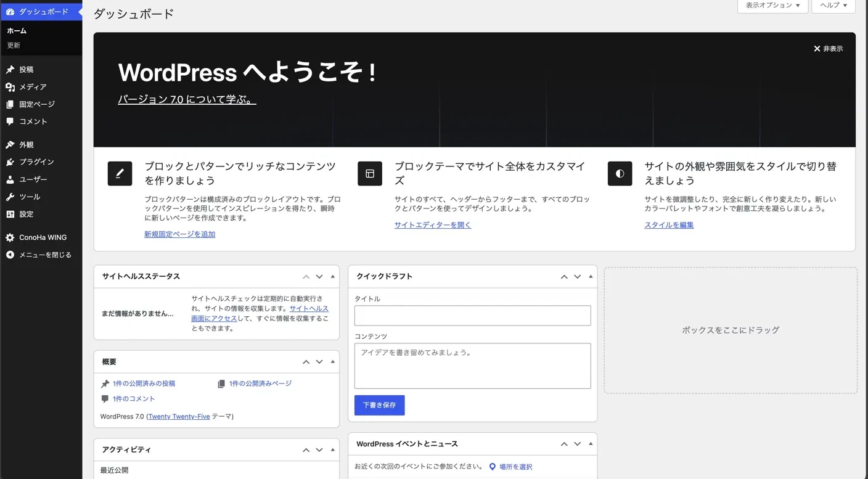Click the Media icon in sidebar
The image size is (868, 479).
10,87
